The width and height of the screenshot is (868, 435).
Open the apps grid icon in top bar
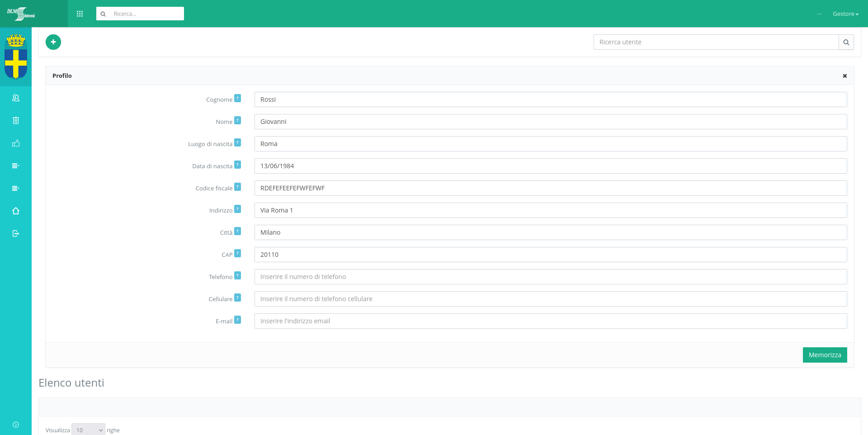[x=80, y=14]
